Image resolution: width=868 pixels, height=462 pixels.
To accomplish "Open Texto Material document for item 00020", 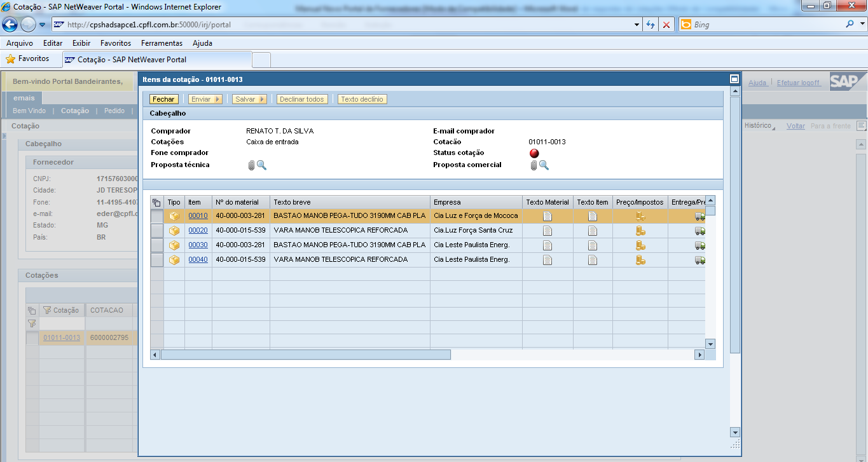I will 547,231.
